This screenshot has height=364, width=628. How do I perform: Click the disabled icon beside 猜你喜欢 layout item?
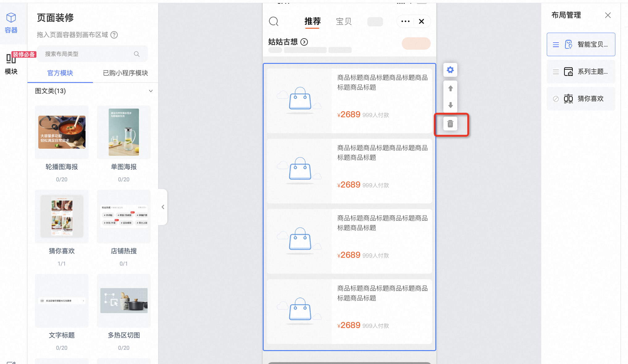click(x=556, y=99)
